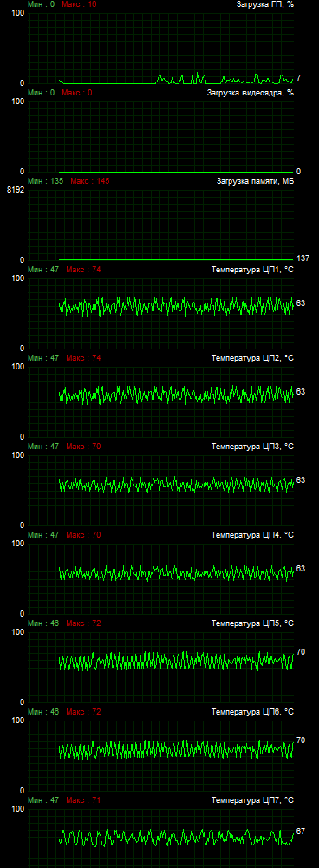The height and width of the screenshot is (868, 319).
Task: Select the 'Температура ЦП3, °C' label
Action: [252, 447]
